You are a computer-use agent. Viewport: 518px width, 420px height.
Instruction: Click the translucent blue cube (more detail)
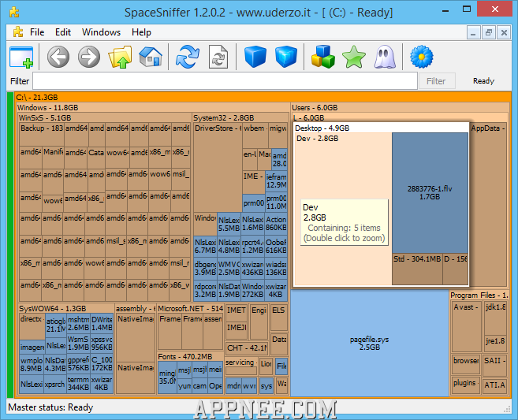point(286,57)
